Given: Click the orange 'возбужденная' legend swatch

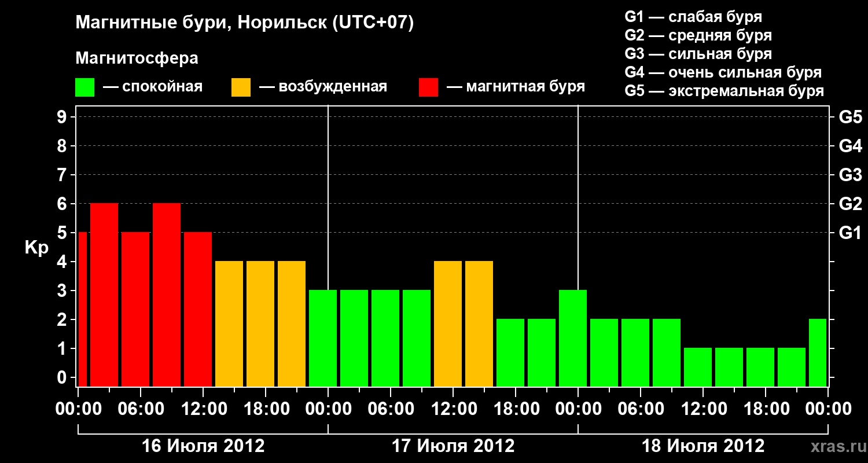Looking at the screenshot, I should pyautogui.click(x=241, y=87).
